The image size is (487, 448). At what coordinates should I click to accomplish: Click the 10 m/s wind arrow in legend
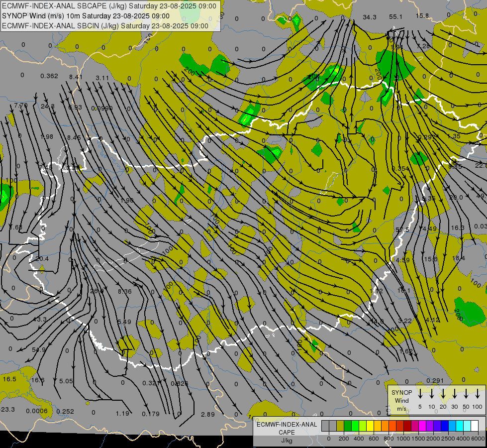click(432, 394)
